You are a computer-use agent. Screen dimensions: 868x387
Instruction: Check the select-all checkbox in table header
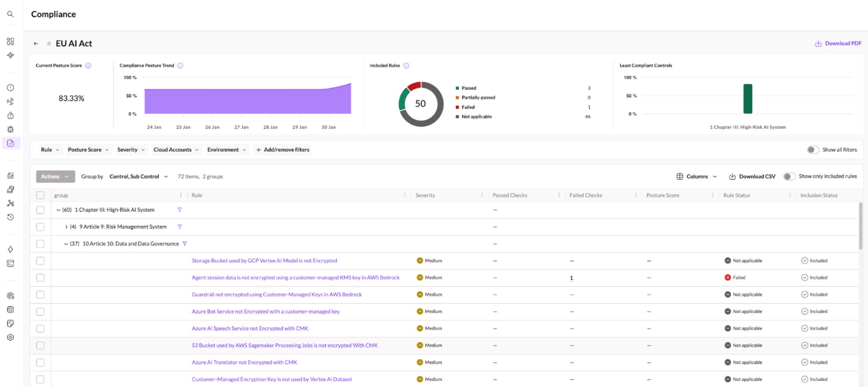(x=40, y=195)
